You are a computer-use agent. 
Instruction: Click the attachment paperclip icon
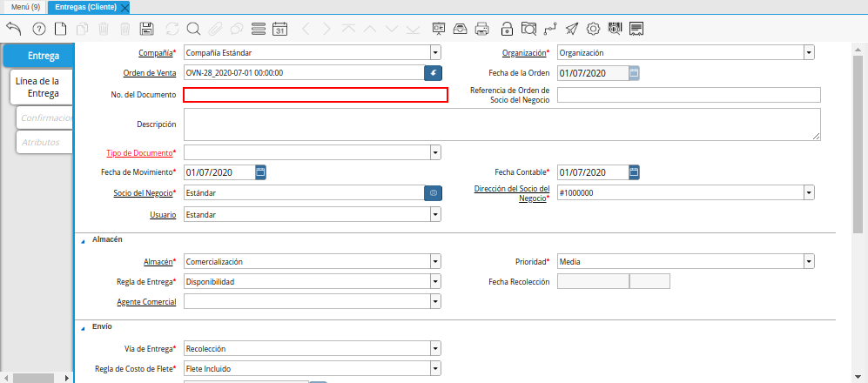(215, 29)
